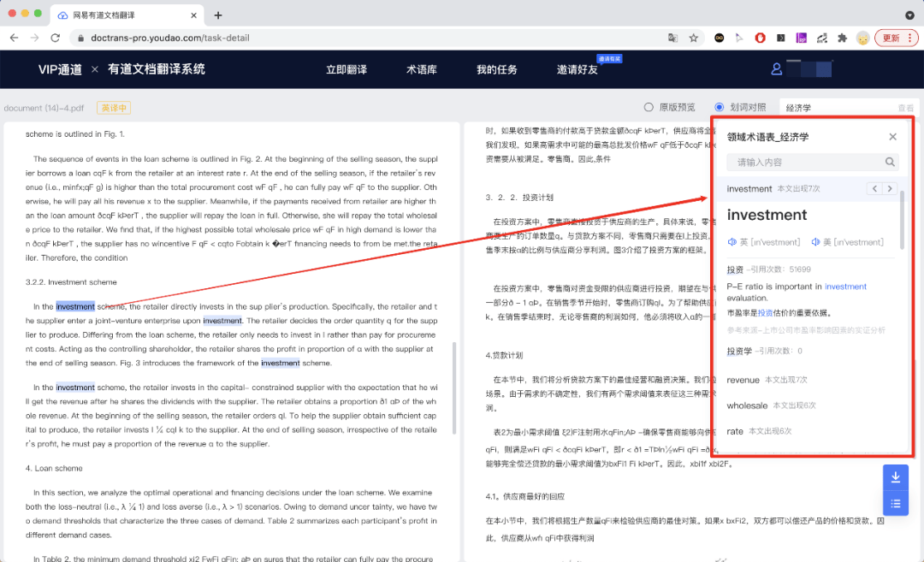924x562 pixels.
Task: Click the 投资学 translation entry
Action: click(739, 351)
